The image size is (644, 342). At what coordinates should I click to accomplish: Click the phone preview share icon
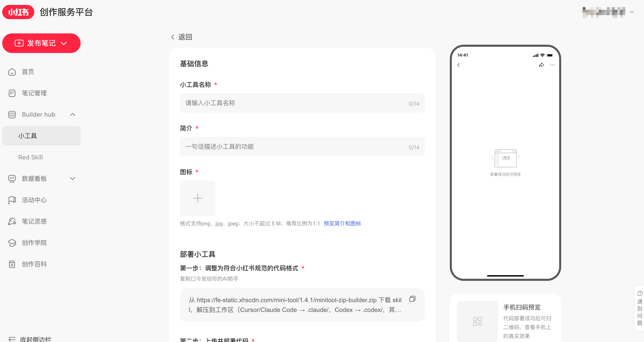(541, 65)
